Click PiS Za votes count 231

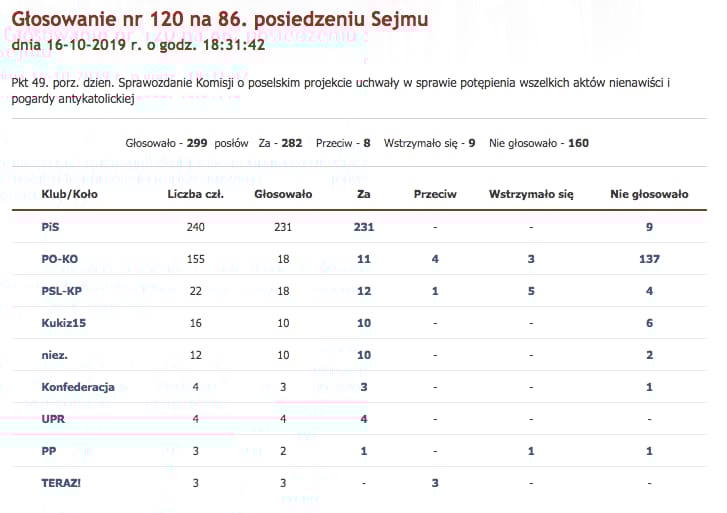364,227
